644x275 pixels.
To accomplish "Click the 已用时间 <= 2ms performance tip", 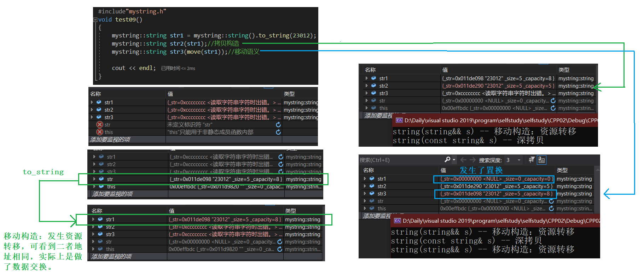I will point(178,68).
